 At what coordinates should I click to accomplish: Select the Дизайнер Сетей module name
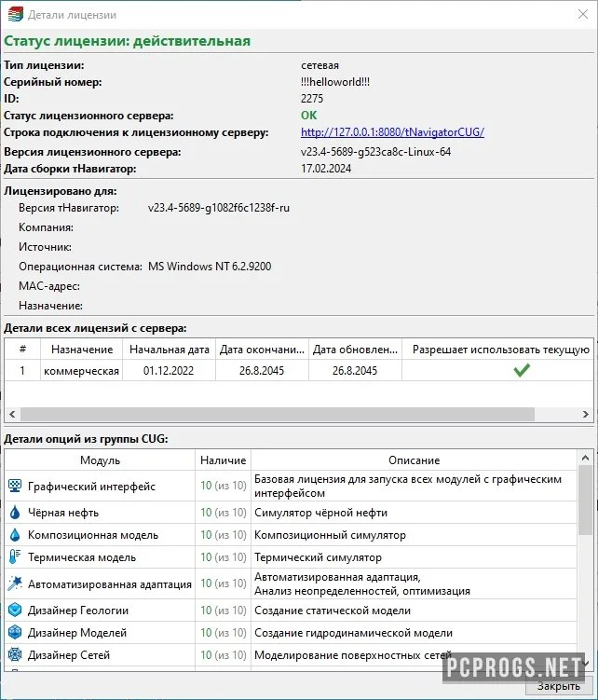pyautogui.click(x=69, y=655)
